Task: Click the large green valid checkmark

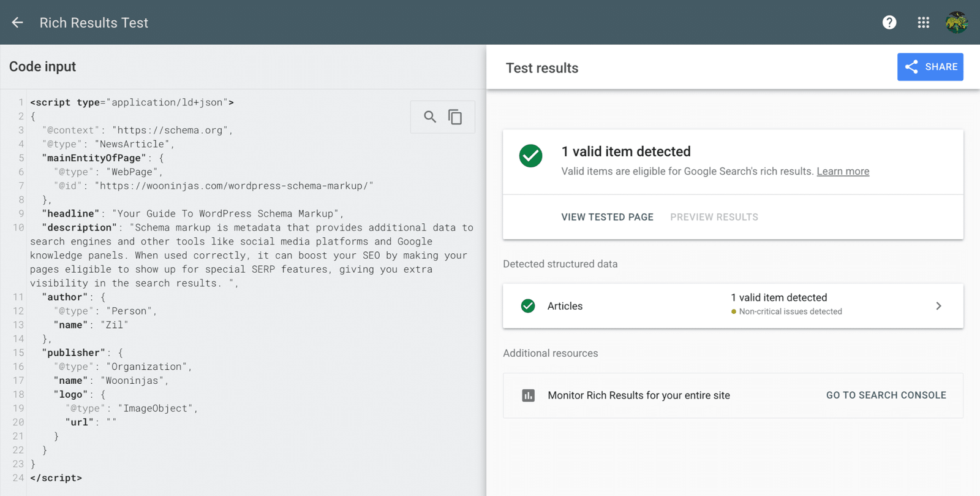Action: pyautogui.click(x=531, y=156)
